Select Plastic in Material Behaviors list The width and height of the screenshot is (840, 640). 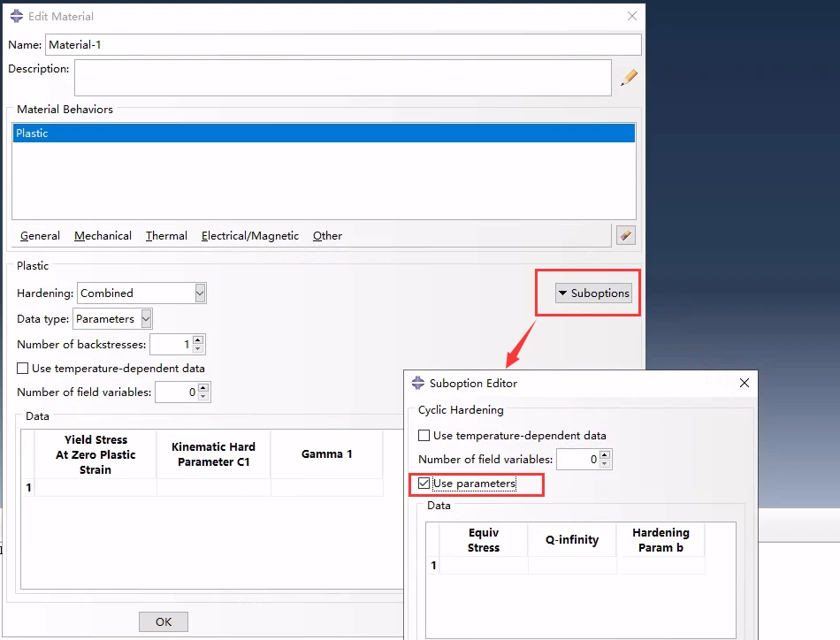(x=323, y=133)
